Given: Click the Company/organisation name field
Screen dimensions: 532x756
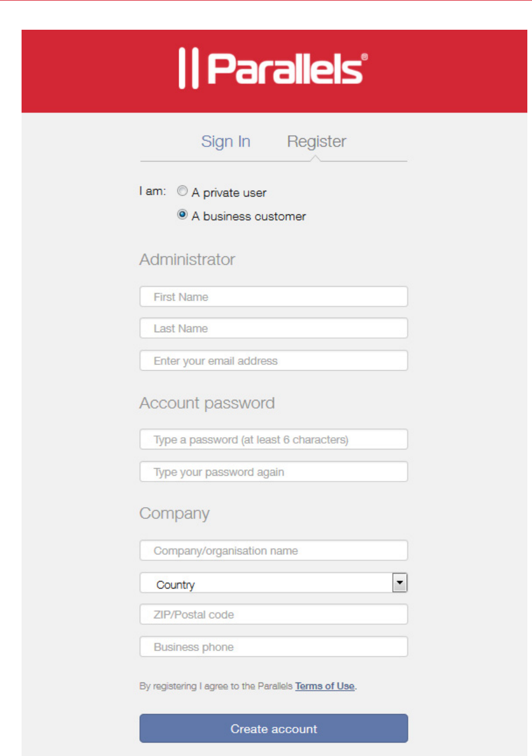Looking at the screenshot, I should pyautogui.click(x=273, y=551).
